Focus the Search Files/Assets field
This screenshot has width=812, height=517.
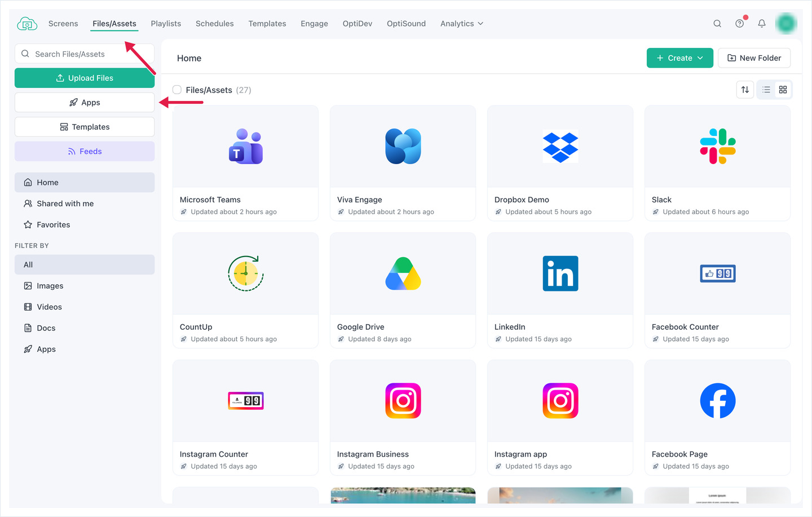click(85, 54)
